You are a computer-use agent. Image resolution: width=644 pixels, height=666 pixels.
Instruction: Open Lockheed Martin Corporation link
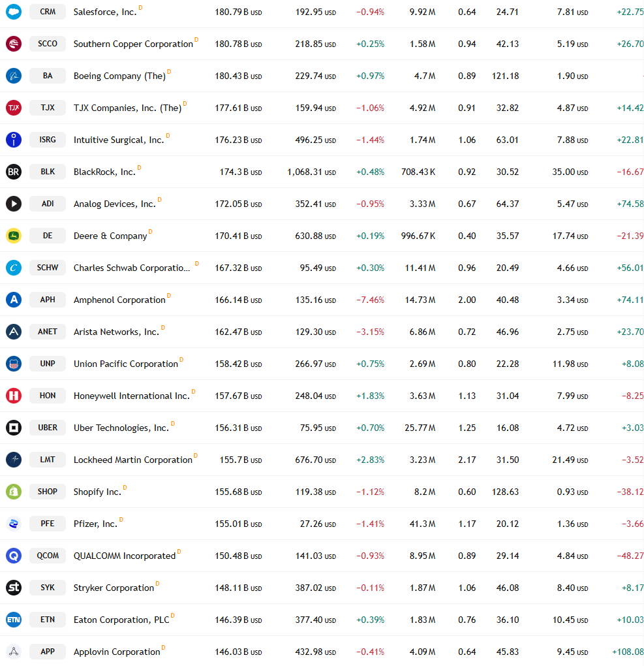point(133,460)
